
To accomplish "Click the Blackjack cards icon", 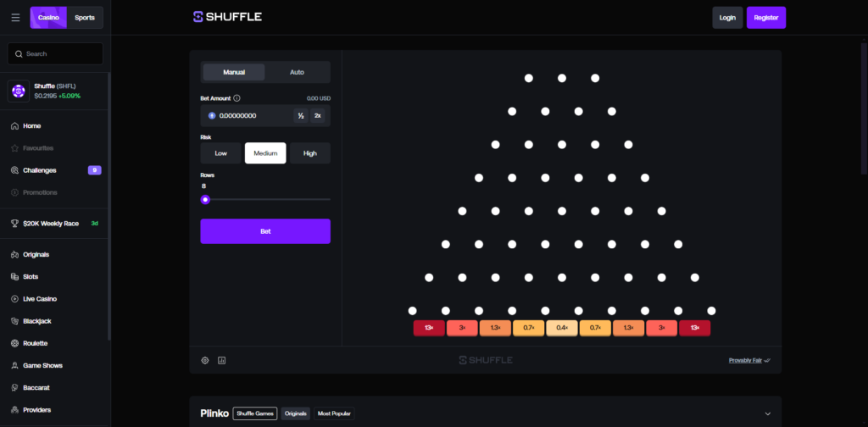I will coord(15,321).
